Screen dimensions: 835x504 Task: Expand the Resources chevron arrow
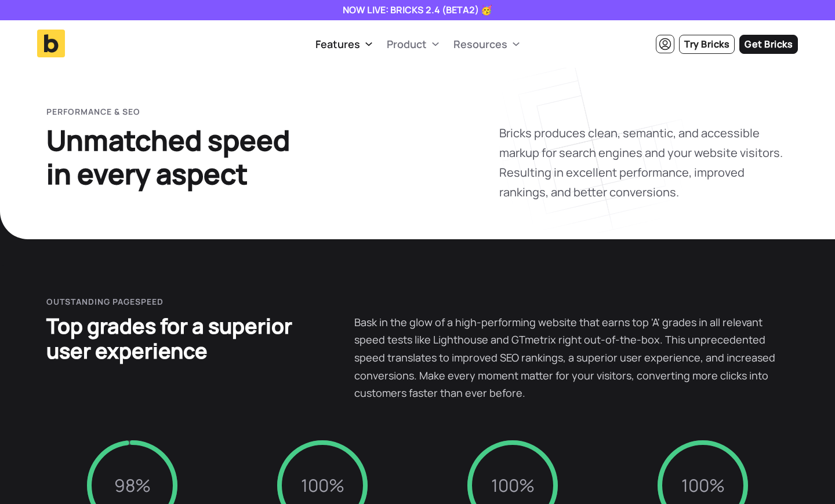(516, 44)
